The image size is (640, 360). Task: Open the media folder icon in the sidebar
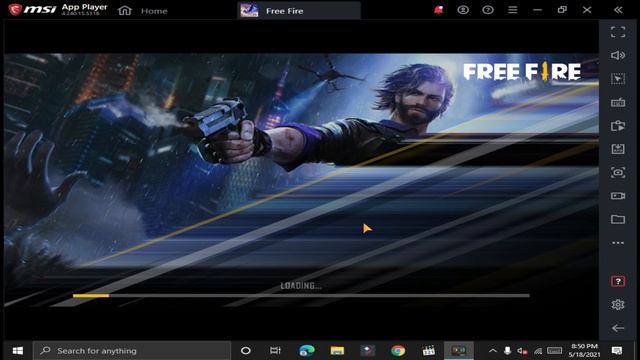click(x=618, y=219)
